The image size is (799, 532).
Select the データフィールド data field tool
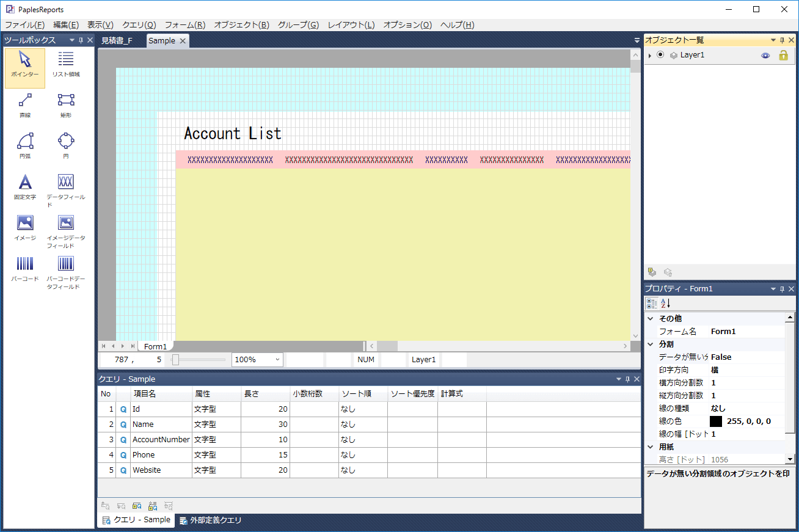coord(66,190)
